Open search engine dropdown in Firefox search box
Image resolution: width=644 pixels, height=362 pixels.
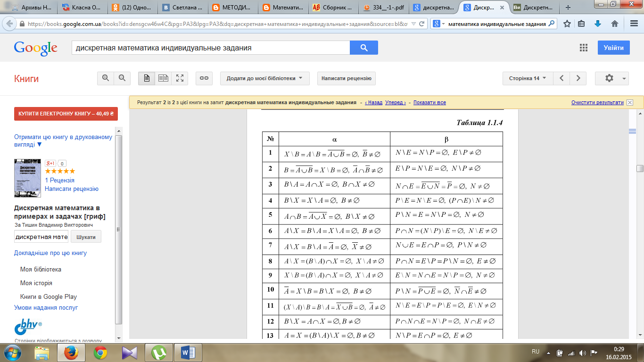pos(438,24)
